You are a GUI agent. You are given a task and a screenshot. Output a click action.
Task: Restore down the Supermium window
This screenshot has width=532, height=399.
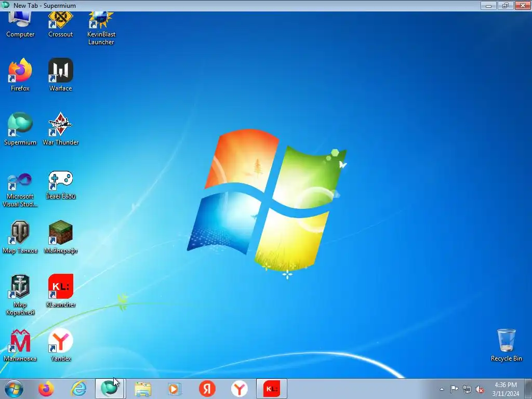click(505, 5)
